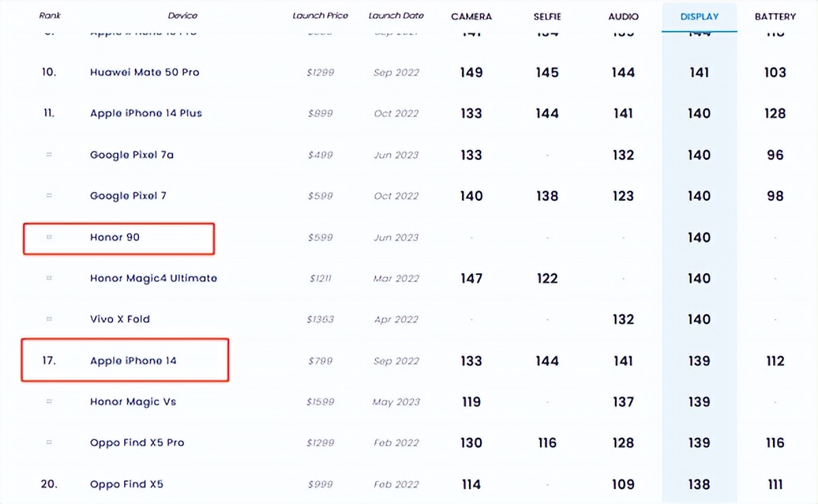This screenshot has width=818, height=504.
Task: Open the Apple iPhone 14 Plus link
Action: coord(146,113)
